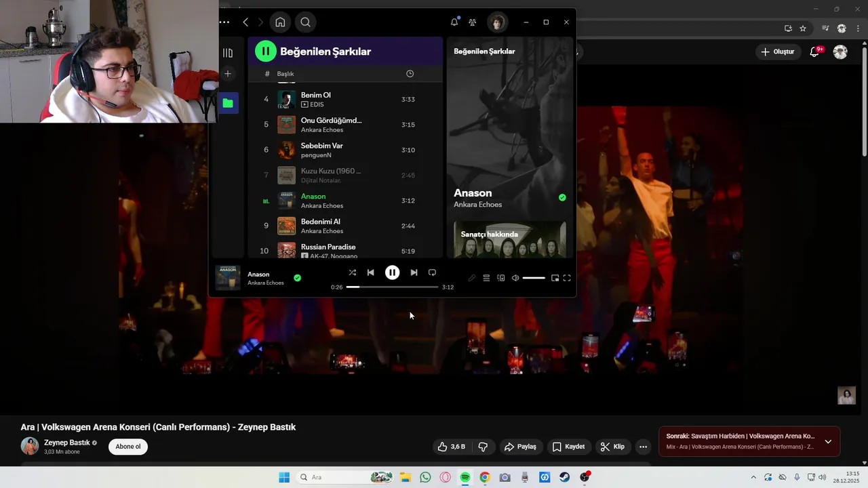Image resolution: width=868 pixels, height=488 pixels.
Task: Seek on Spotify song progress bar
Action: click(x=392, y=287)
